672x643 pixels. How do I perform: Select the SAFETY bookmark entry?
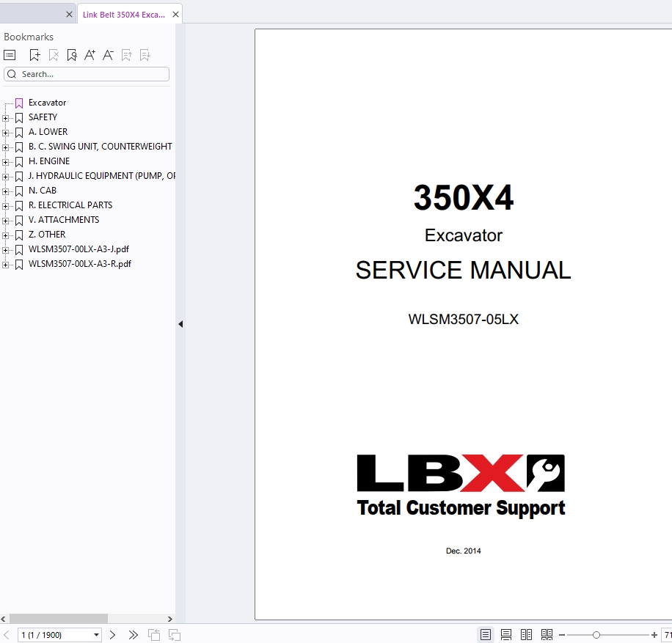point(43,117)
